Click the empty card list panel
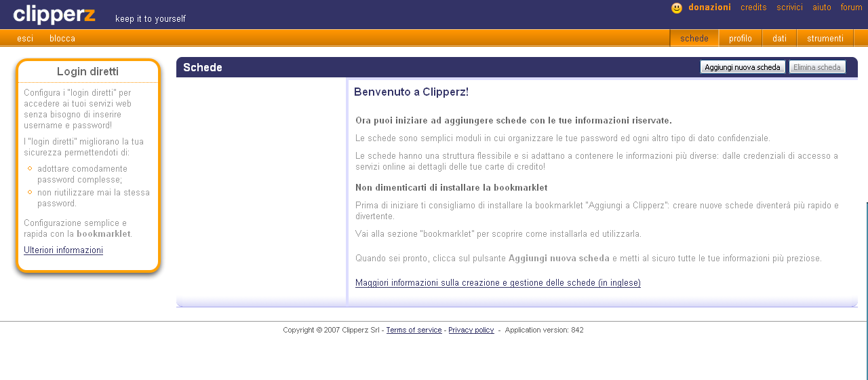Image resolution: width=868 pixels, height=380 pixels. tap(261, 190)
